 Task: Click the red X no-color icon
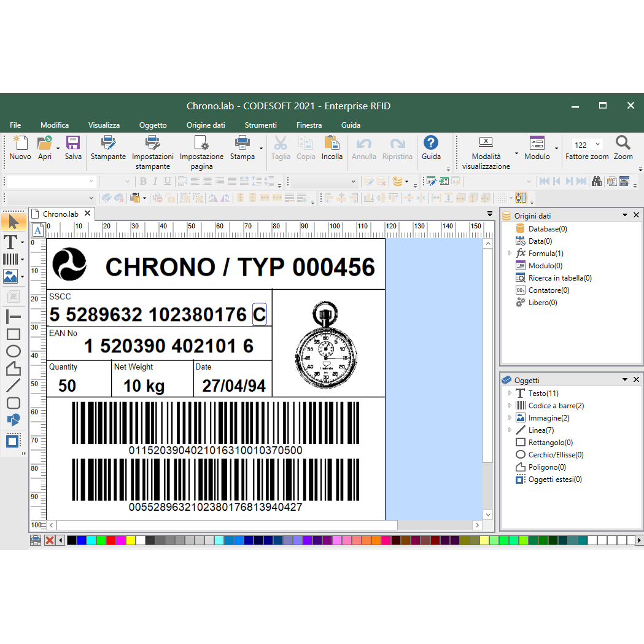[x=50, y=540]
